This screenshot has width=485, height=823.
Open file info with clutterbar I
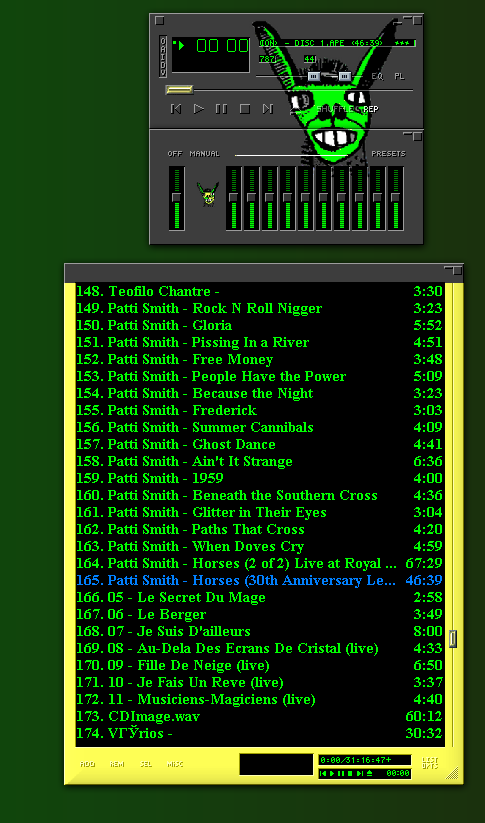coord(163,56)
